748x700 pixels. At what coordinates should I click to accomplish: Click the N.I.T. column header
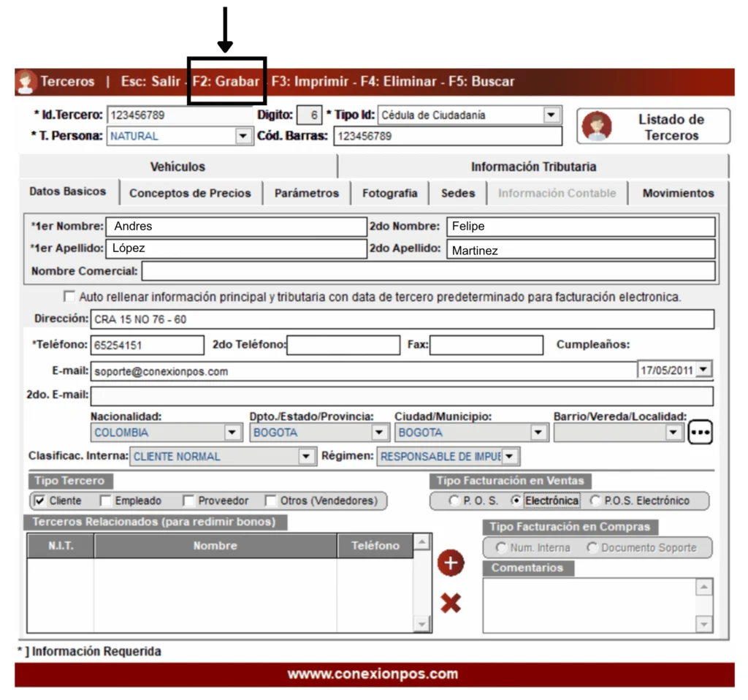pyautogui.click(x=61, y=545)
